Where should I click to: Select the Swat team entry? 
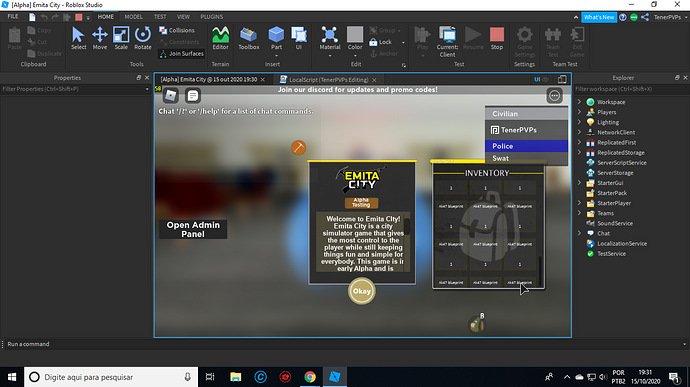click(x=526, y=158)
